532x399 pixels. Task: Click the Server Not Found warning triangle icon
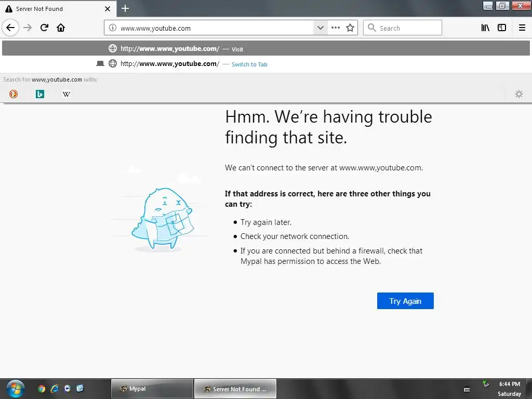coord(9,9)
